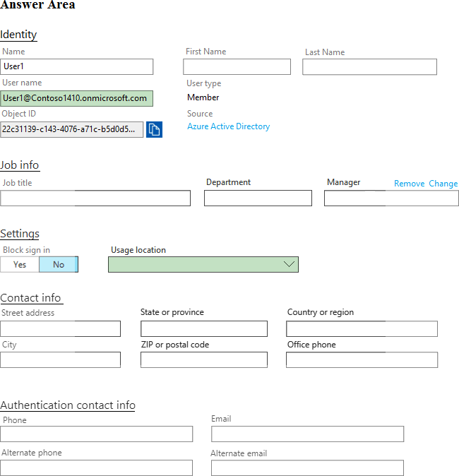This screenshot has height=476, width=459.
Task: Open the Azure Active Directory source link
Action: click(228, 126)
